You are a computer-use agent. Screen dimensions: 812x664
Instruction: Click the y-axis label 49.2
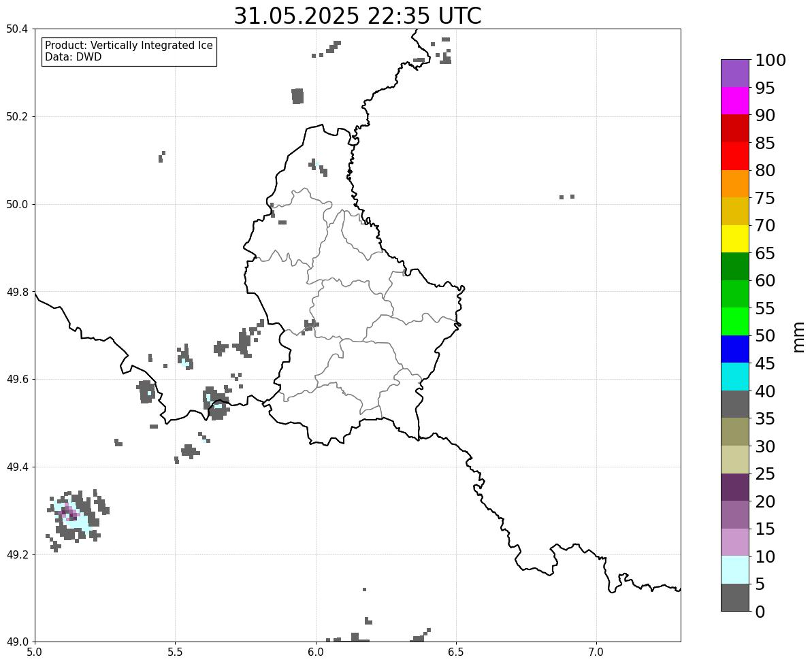tap(16, 554)
